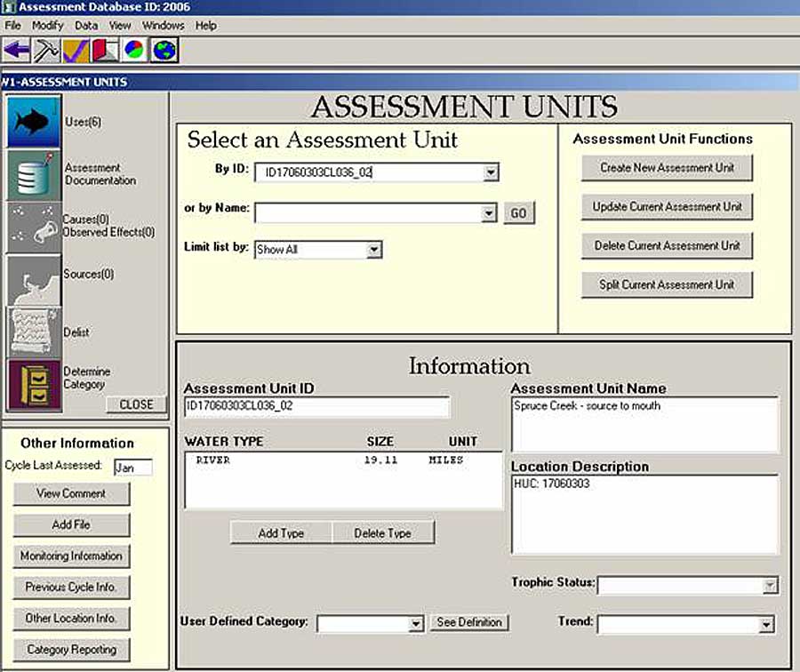Image resolution: width=800 pixels, height=672 pixels.
Task: Click the globe map toolbar icon
Action: 164,51
